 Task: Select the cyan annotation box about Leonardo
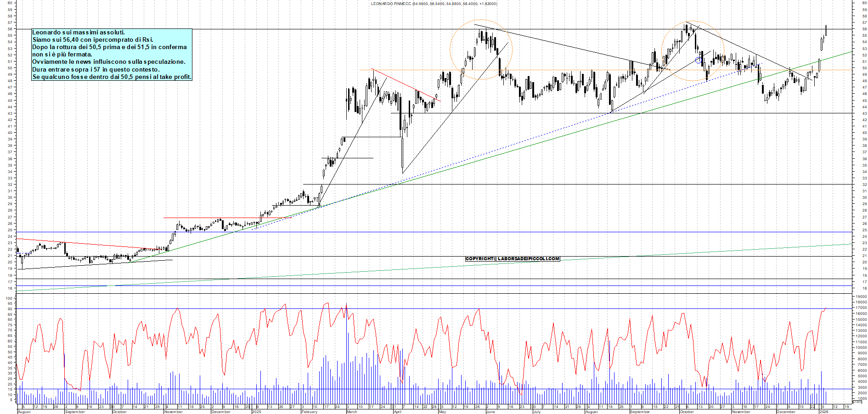pyautogui.click(x=112, y=55)
